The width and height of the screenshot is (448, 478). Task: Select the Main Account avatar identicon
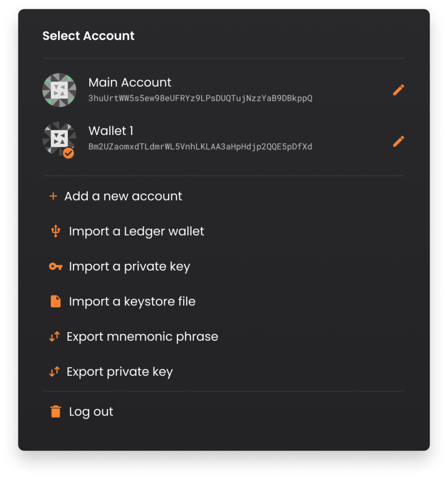point(59,90)
